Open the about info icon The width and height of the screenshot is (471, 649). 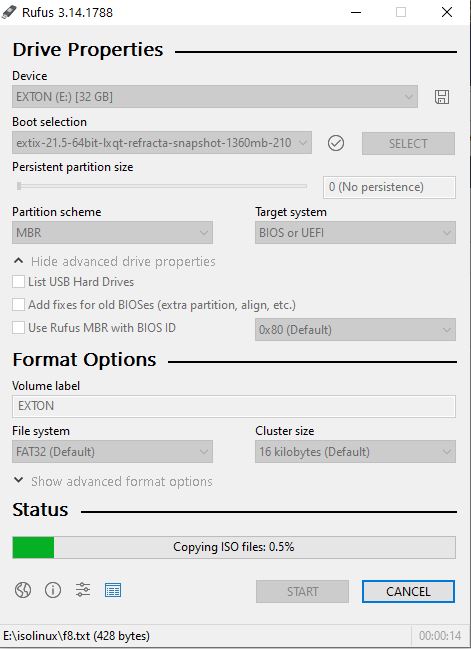click(x=53, y=590)
